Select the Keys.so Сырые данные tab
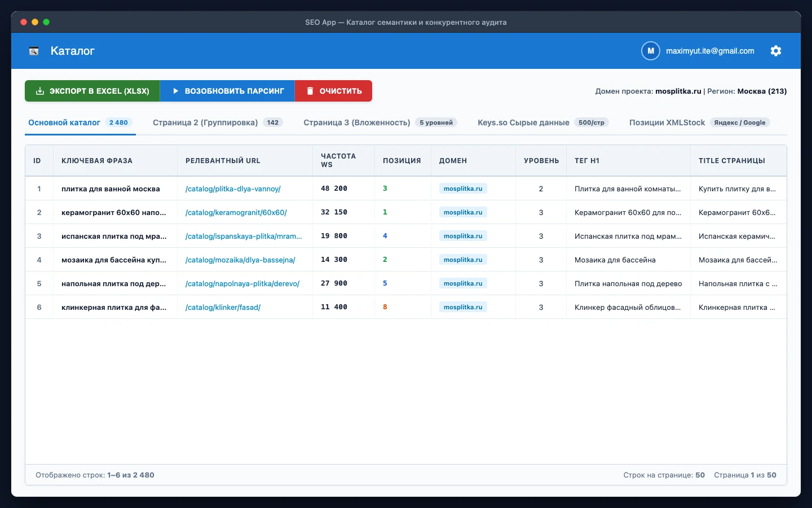The width and height of the screenshot is (812, 508). (x=543, y=122)
